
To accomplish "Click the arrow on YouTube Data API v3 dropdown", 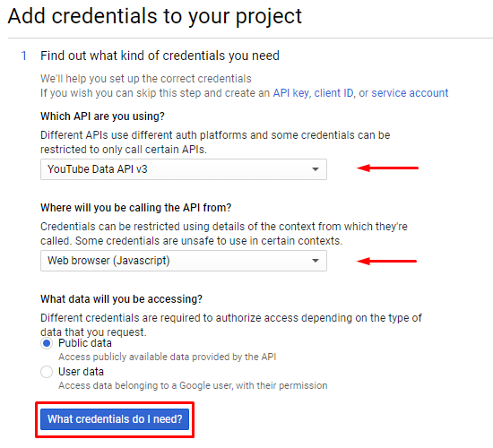I will click(316, 169).
